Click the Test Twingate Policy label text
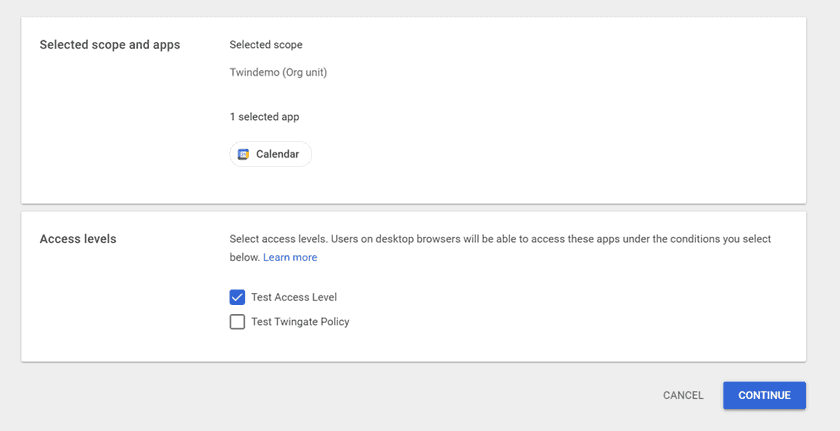 [x=300, y=322]
